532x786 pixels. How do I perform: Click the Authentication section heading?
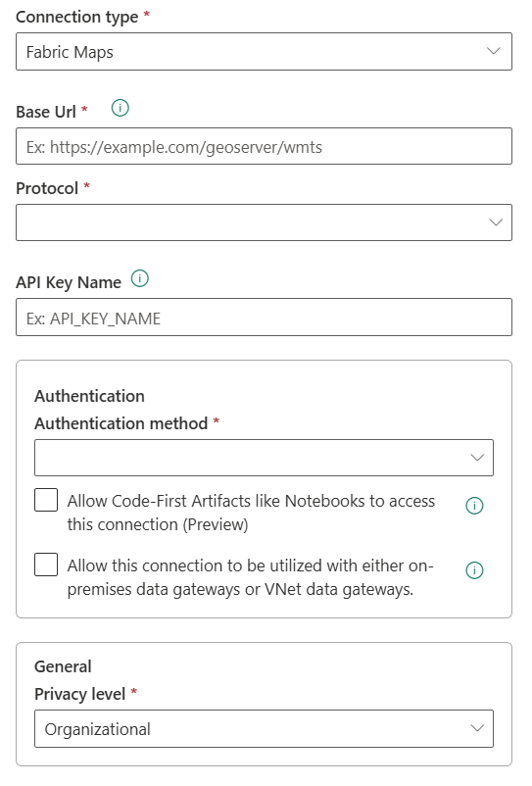pyautogui.click(x=90, y=396)
